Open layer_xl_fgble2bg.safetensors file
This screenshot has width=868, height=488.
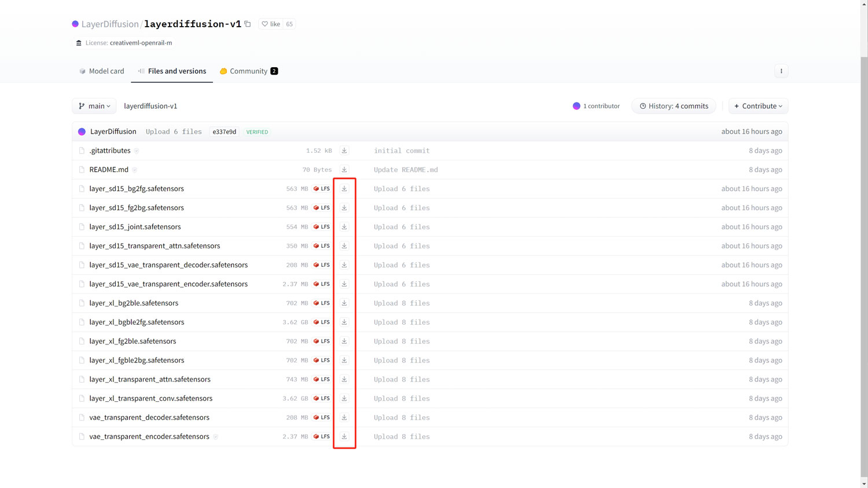[x=137, y=360]
